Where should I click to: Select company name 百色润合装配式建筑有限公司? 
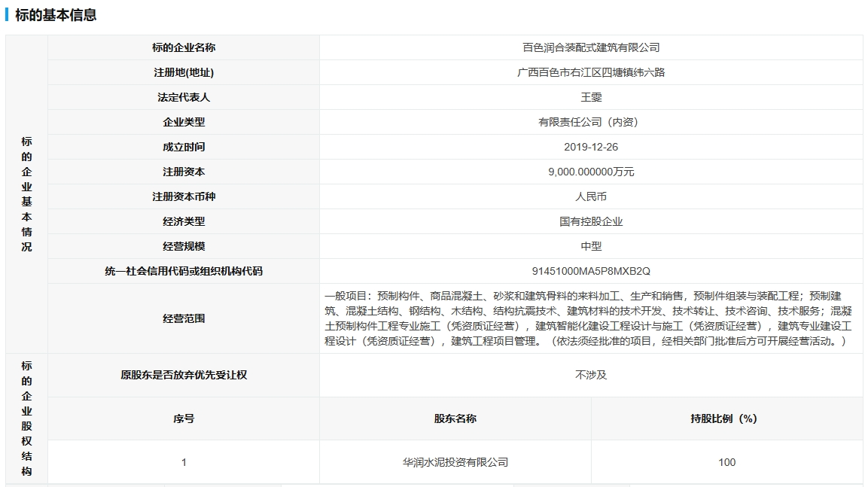pyautogui.click(x=591, y=47)
